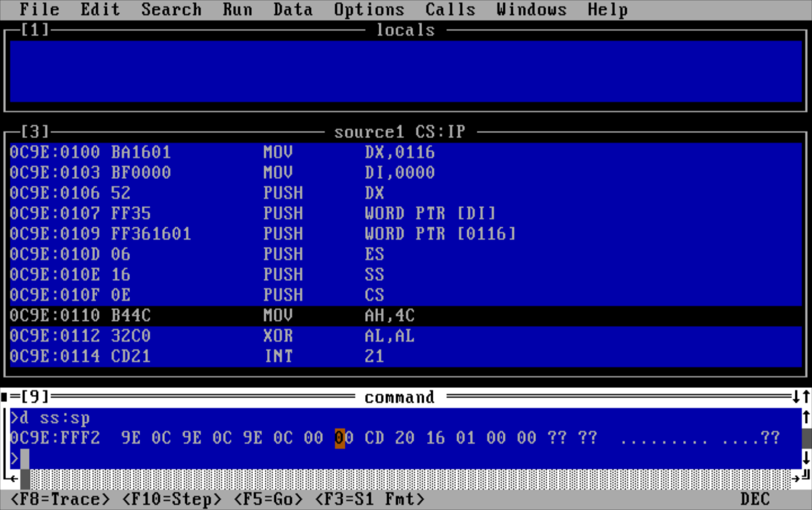Select the command window title
Image resolution: width=812 pixels, height=510 pixels.
(400, 397)
